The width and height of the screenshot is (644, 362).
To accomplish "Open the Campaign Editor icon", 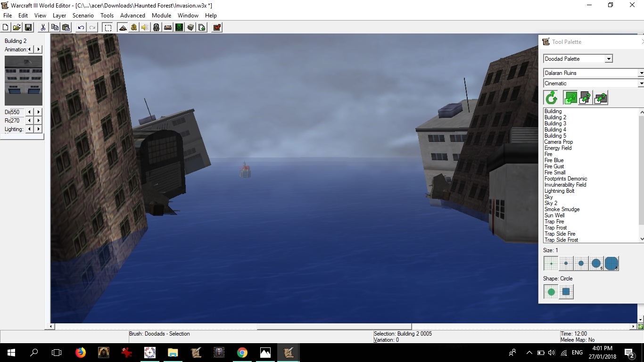I will (167, 27).
